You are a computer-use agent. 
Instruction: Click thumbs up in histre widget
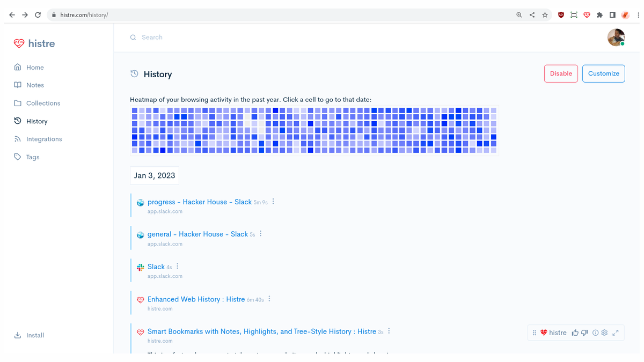tap(575, 333)
